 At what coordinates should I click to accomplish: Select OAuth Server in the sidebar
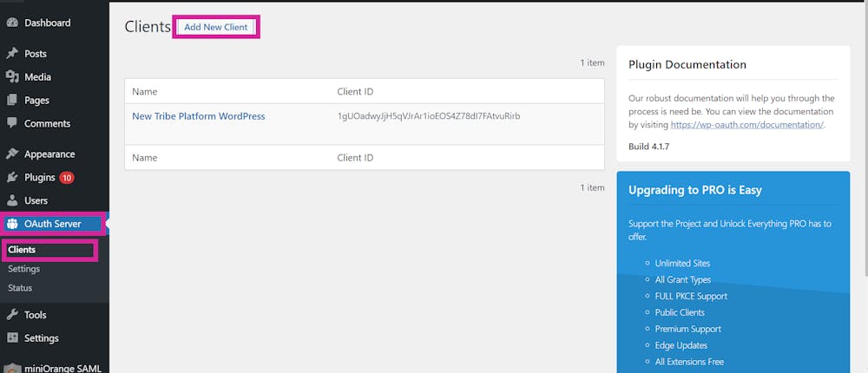[54, 224]
